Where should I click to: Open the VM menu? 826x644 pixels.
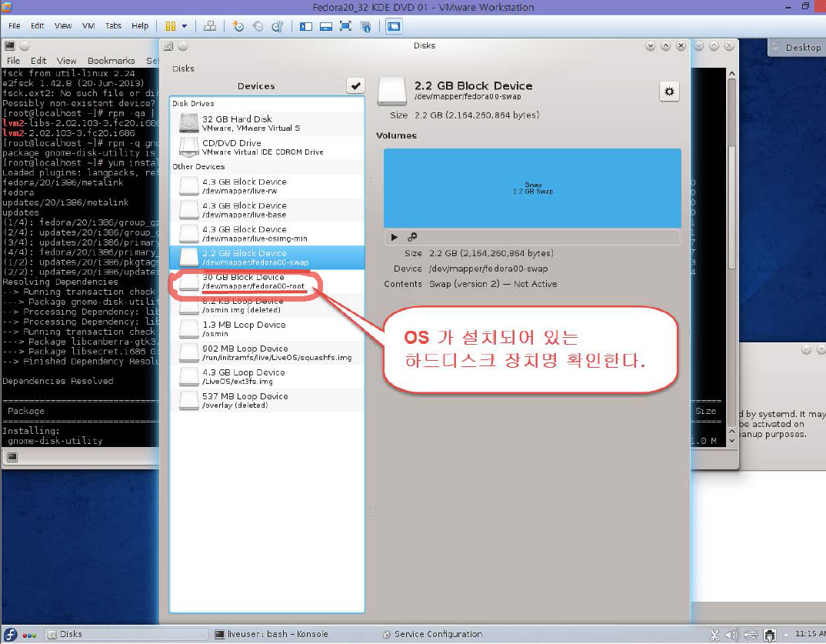click(88, 26)
